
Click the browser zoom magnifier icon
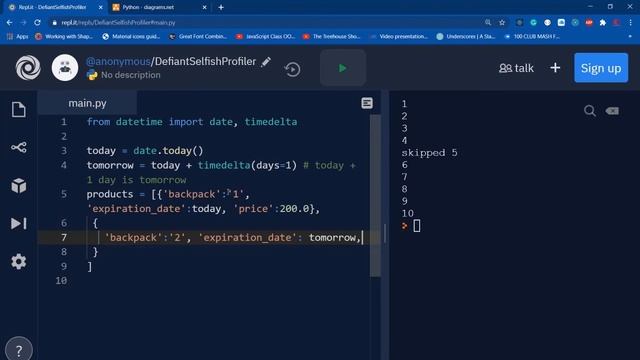[488, 22]
